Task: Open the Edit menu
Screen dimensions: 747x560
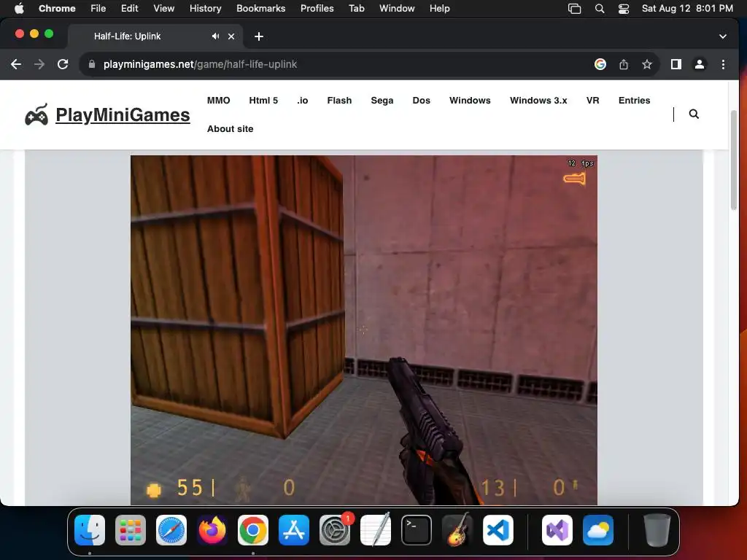Action: click(129, 9)
